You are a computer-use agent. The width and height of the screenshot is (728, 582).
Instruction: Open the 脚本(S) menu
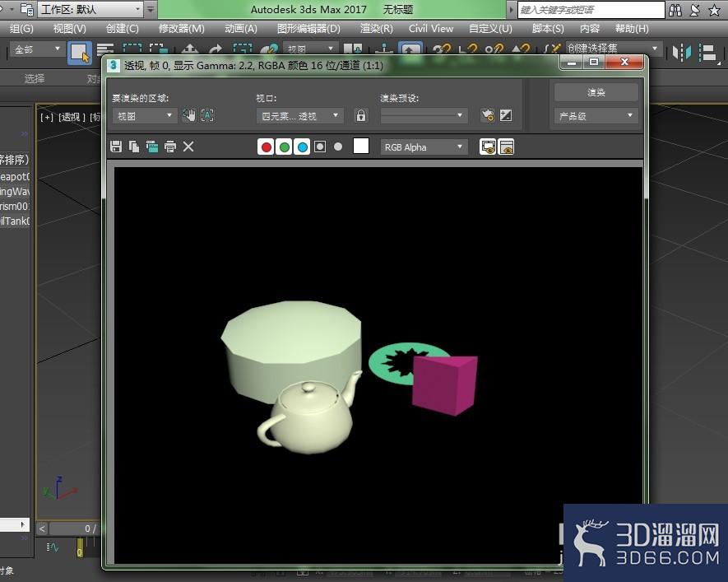pos(548,29)
